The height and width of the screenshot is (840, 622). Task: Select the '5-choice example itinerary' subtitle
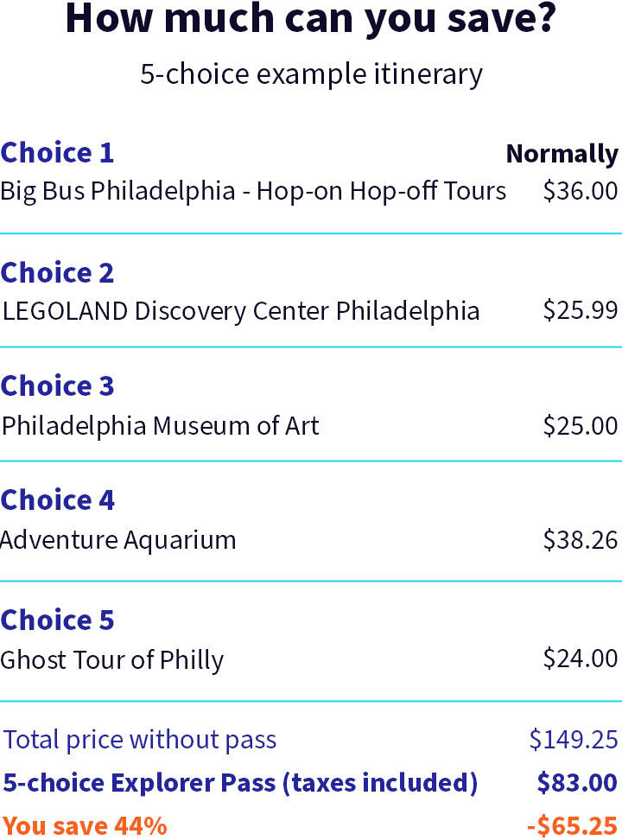click(311, 74)
